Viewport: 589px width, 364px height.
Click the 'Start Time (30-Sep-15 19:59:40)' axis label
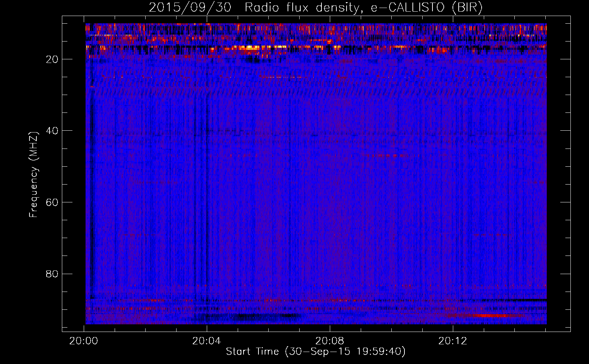pos(316,352)
